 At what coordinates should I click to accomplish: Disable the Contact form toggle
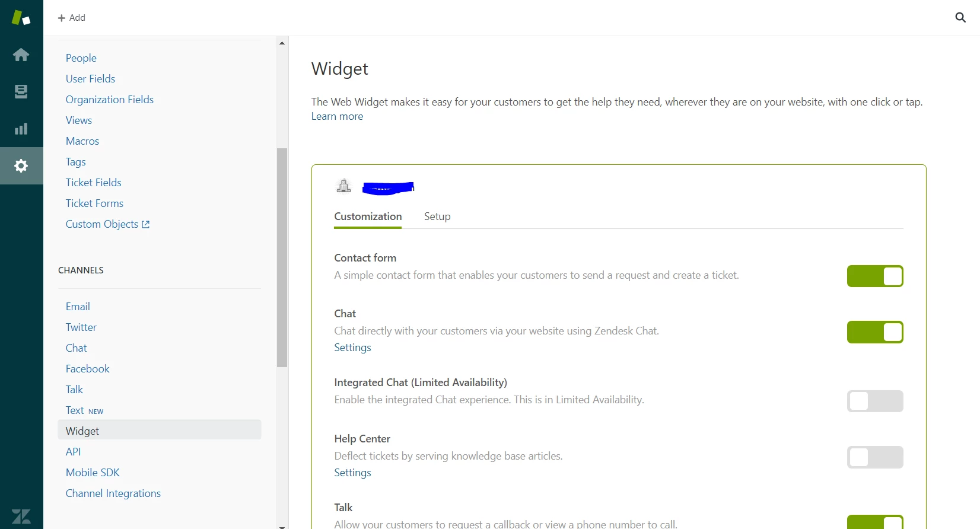875,276
